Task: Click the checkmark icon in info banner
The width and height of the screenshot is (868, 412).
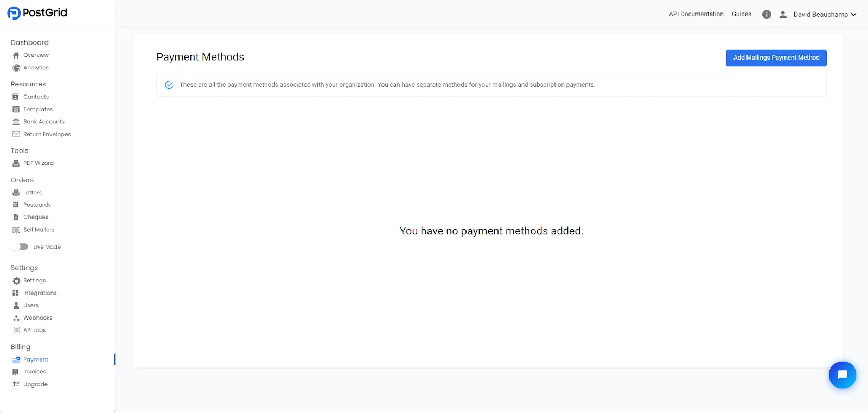Action: (169, 85)
